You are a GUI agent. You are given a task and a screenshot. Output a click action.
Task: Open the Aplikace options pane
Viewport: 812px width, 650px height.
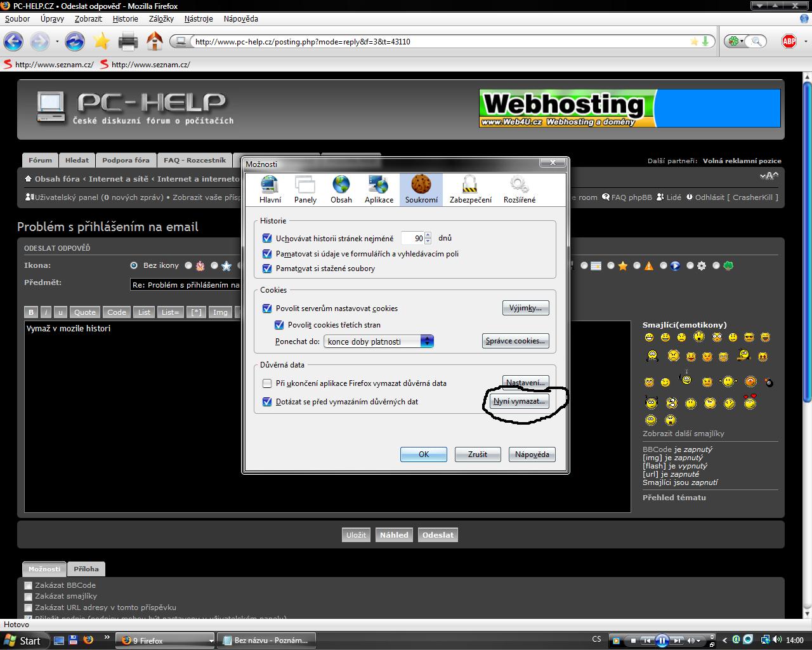click(x=379, y=189)
